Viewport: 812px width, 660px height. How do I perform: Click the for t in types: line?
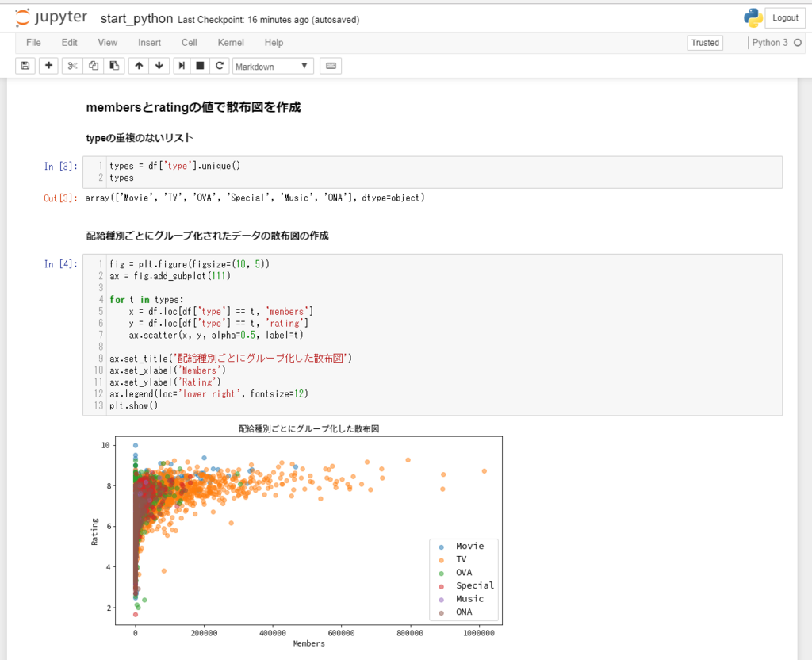147,299
